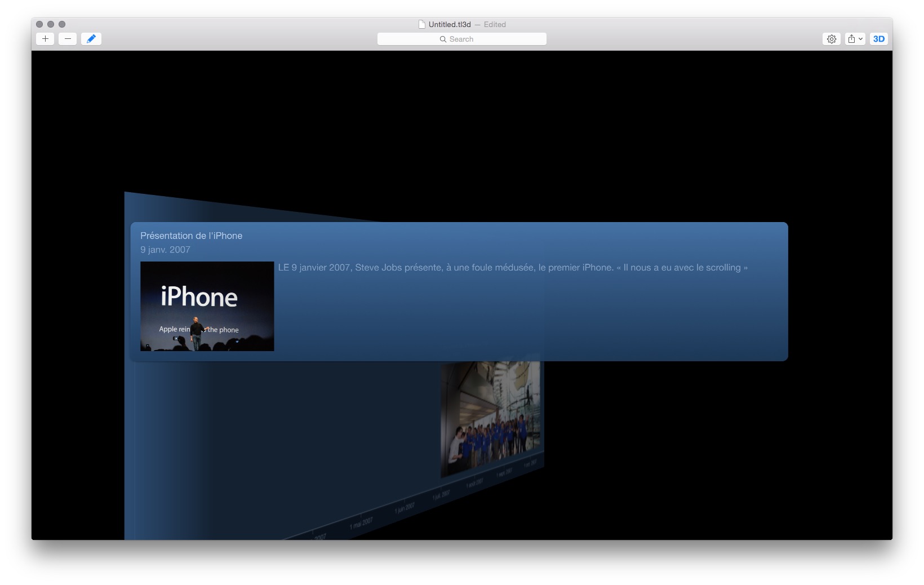The image size is (924, 585).
Task: Click the 9 janv. 2007 date label
Action: pos(166,250)
